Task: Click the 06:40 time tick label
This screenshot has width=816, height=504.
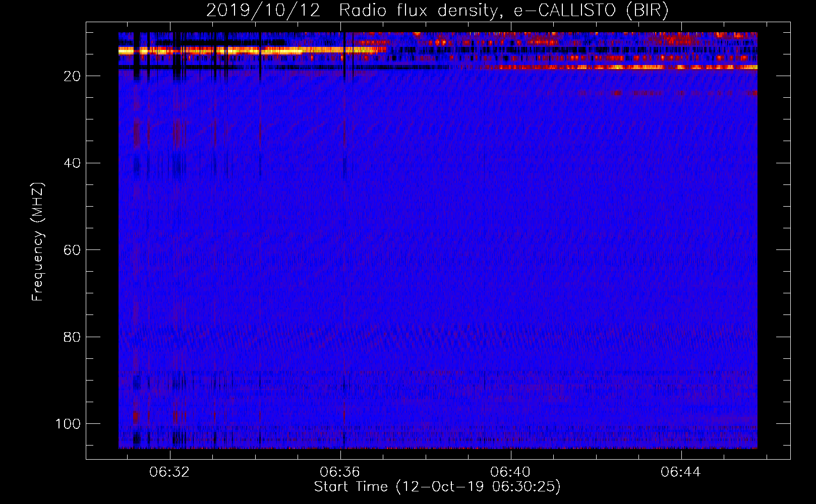Action: 511,472
